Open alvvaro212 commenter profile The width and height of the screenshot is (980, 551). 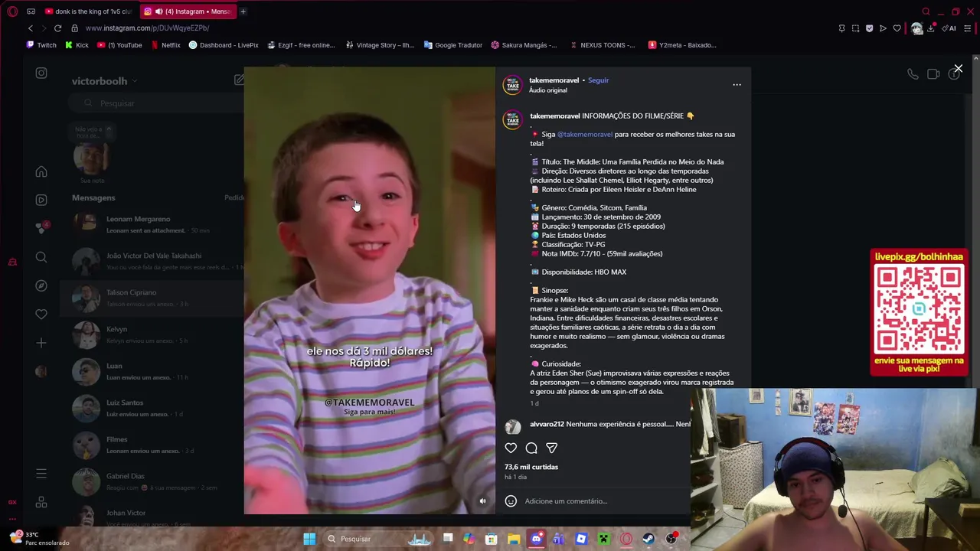click(x=547, y=424)
